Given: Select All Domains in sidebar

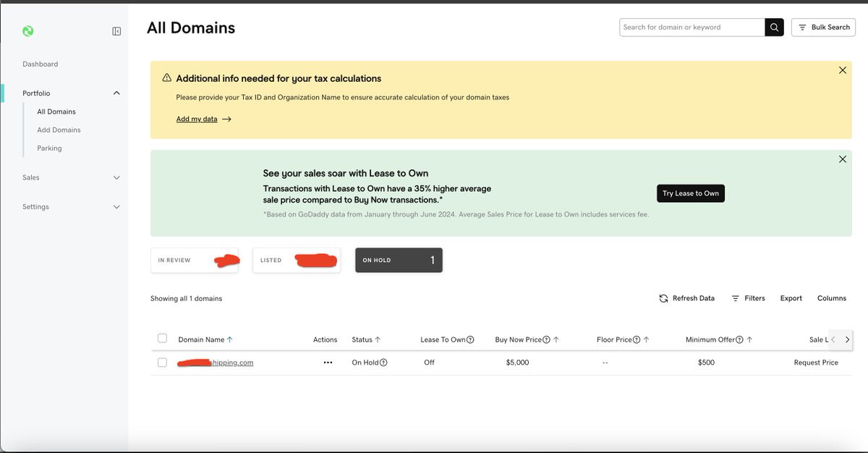Looking at the screenshot, I should pyautogui.click(x=56, y=112).
